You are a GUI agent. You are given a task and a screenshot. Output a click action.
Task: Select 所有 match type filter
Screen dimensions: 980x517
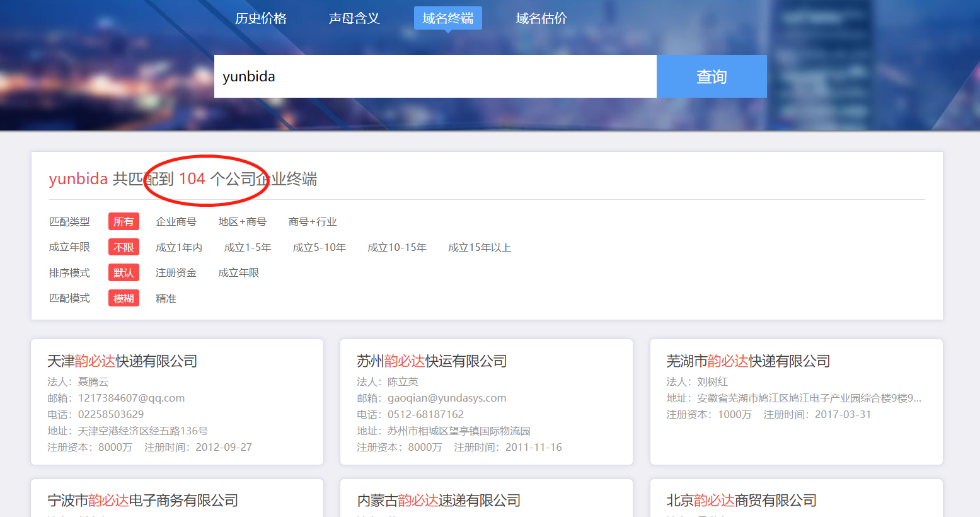click(x=124, y=222)
